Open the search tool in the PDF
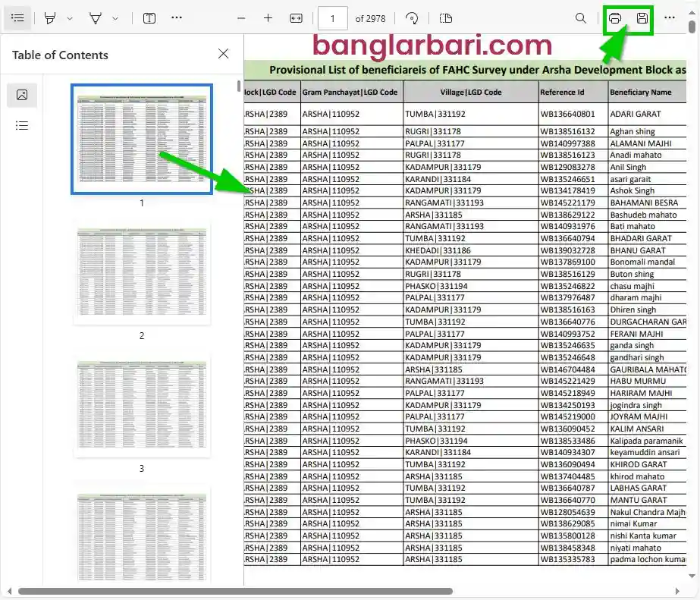Image resolution: width=700 pixels, height=600 pixels. (580, 17)
